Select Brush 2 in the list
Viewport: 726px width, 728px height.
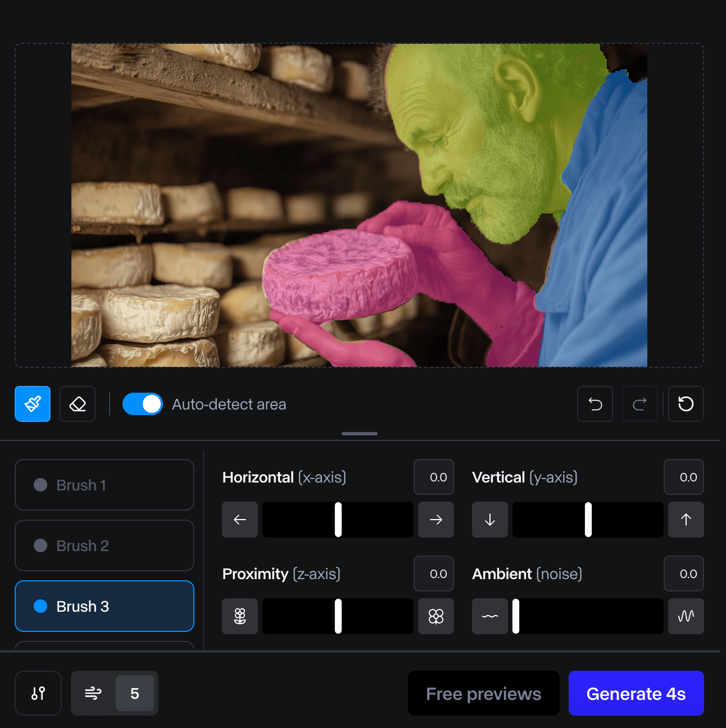click(105, 545)
